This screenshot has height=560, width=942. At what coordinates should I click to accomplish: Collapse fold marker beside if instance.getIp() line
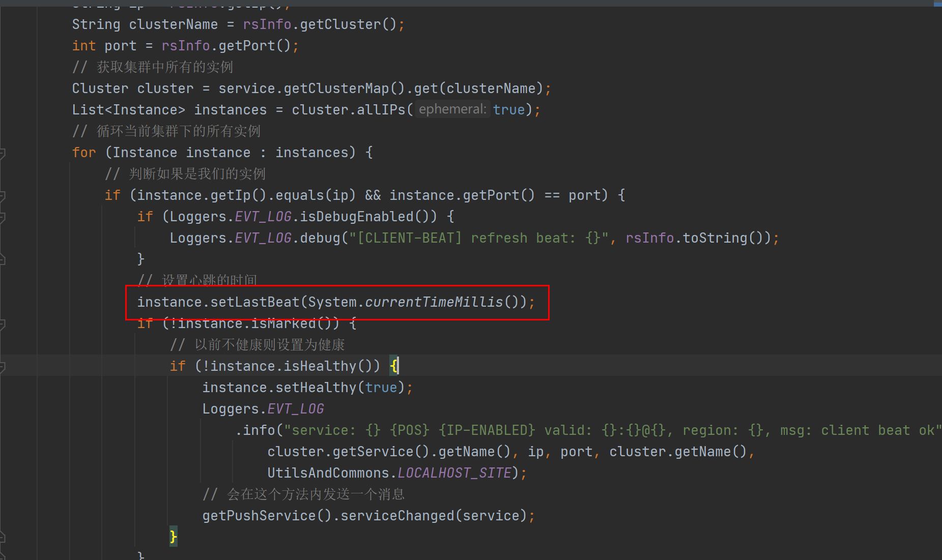click(x=3, y=195)
